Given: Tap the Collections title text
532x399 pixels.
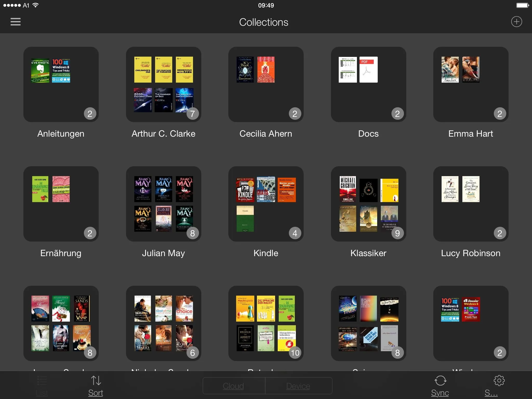Looking at the screenshot, I should [x=264, y=22].
